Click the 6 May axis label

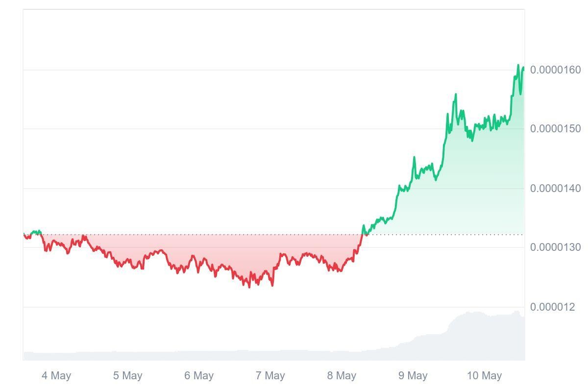click(199, 376)
